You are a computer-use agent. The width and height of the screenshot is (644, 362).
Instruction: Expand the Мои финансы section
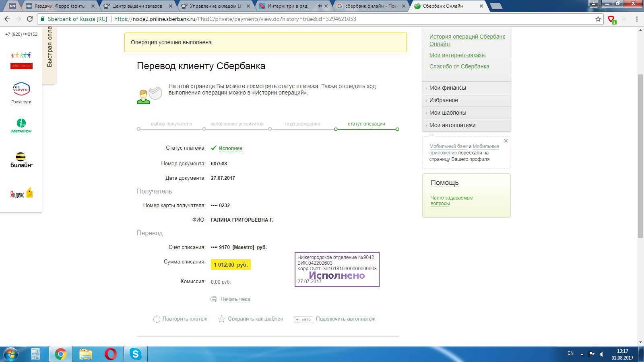tap(448, 88)
